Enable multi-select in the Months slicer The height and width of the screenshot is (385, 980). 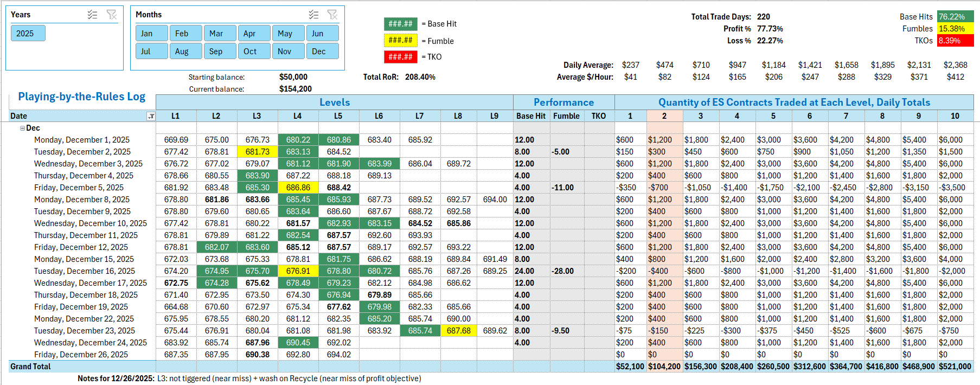click(313, 15)
